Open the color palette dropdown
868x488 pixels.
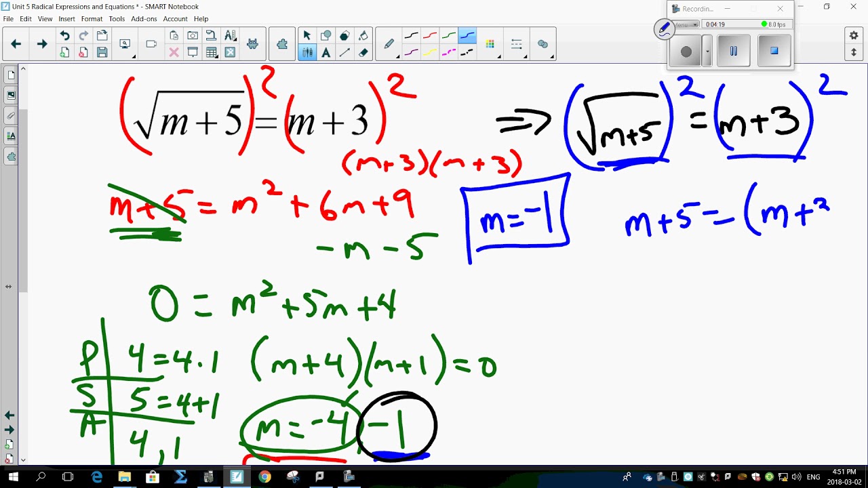tap(490, 44)
